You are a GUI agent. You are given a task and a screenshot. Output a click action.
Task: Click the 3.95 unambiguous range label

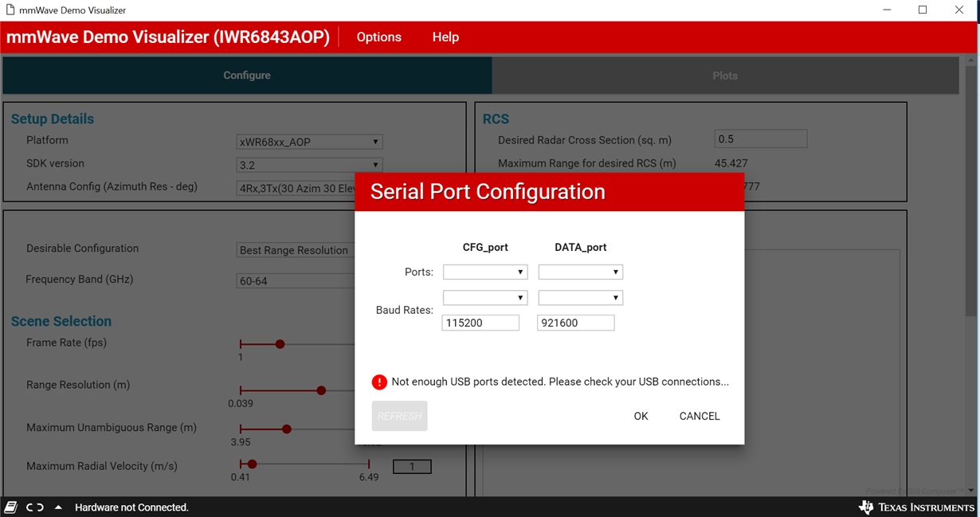241,442
